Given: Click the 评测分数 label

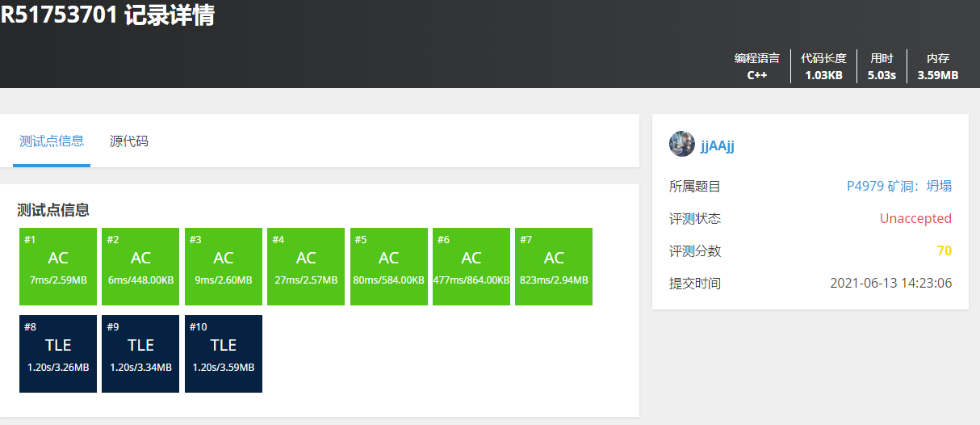Looking at the screenshot, I should (695, 251).
